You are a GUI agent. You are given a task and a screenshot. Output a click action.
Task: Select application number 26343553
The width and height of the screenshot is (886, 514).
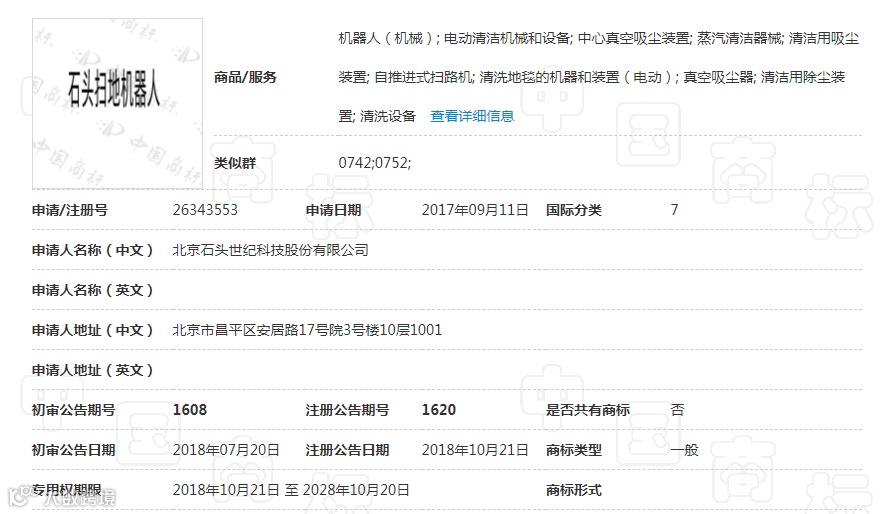205,210
